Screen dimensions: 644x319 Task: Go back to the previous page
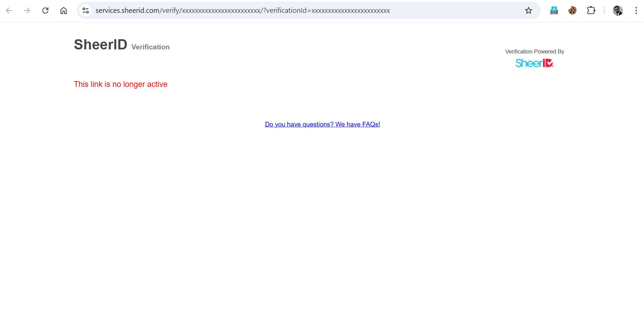(9, 10)
